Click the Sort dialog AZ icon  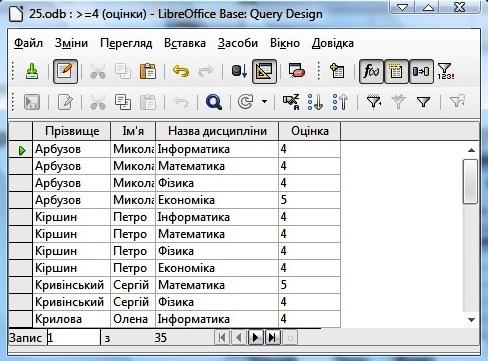point(291,102)
